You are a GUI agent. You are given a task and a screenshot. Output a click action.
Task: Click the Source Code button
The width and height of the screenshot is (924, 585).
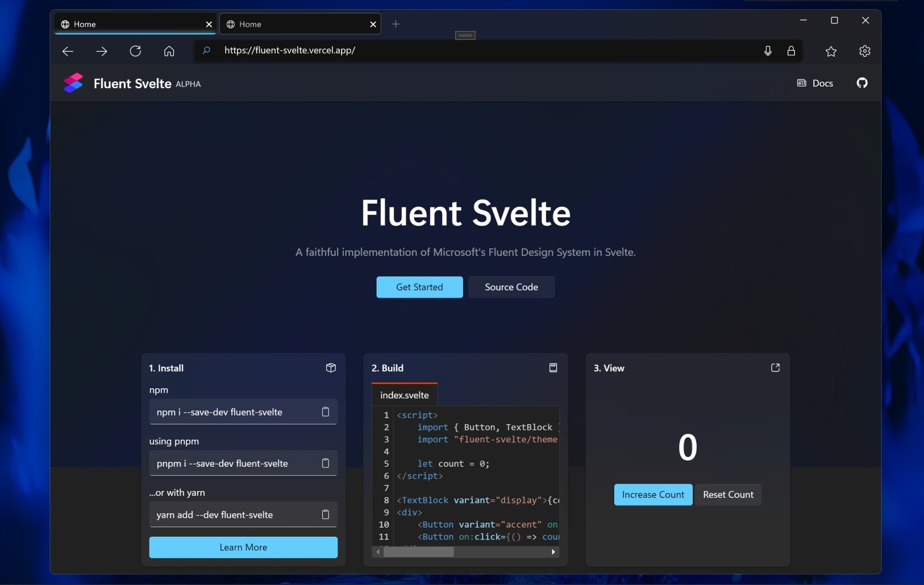511,287
